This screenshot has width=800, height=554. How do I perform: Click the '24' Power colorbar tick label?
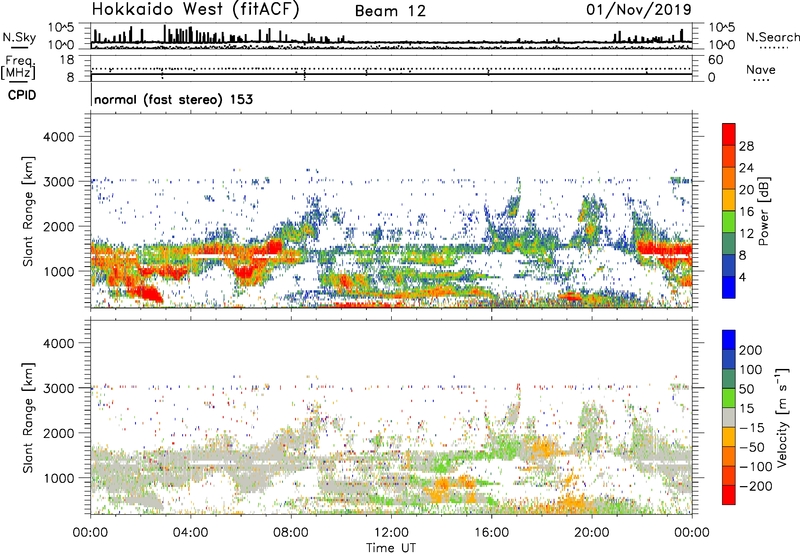tap(746, 168)
